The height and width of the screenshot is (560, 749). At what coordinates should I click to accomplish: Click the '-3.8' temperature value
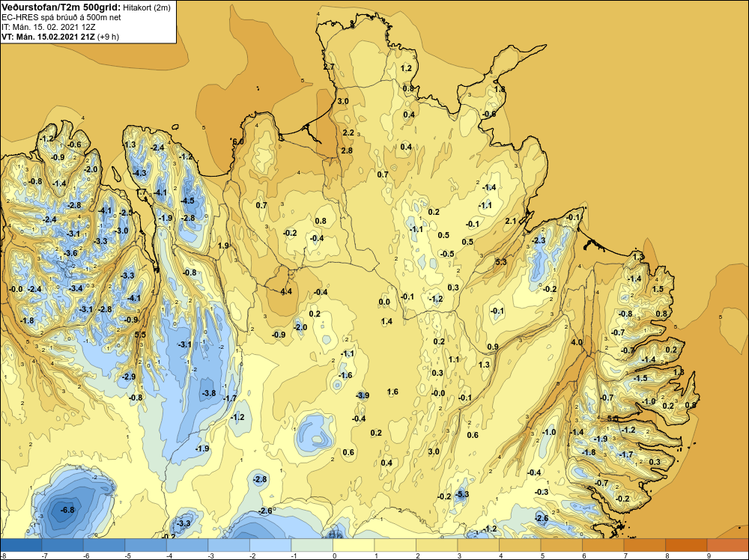click(209, 393)
